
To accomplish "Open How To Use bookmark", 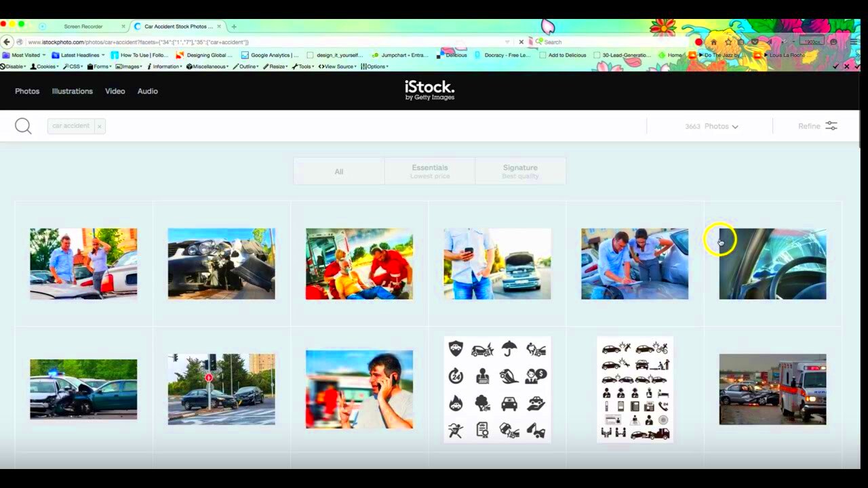I will coord(140,55).
